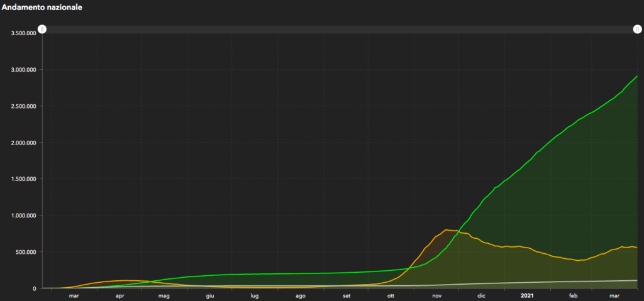The image size is (644, 301).
Task: Click the 2.000.000 y-axis label
Action: pos(23,143)
